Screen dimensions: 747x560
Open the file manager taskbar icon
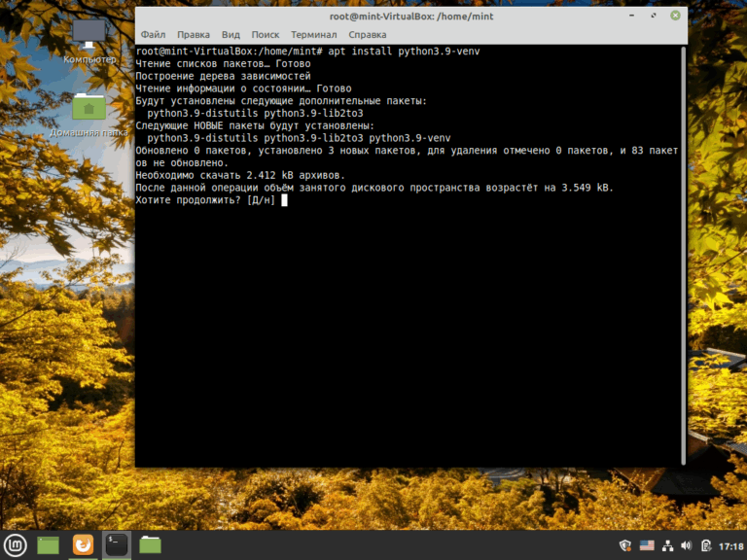tap(150, 544)
